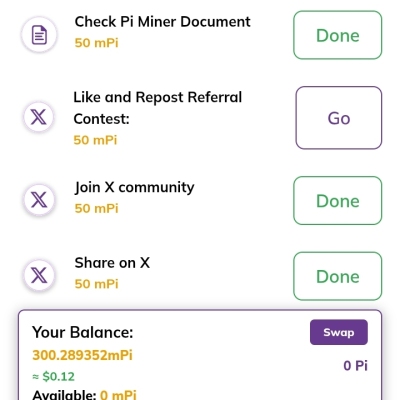This screenshot has width=400, height=400.
Task: Click the X logo next to Like and Repost
Action: click(39, 117)
